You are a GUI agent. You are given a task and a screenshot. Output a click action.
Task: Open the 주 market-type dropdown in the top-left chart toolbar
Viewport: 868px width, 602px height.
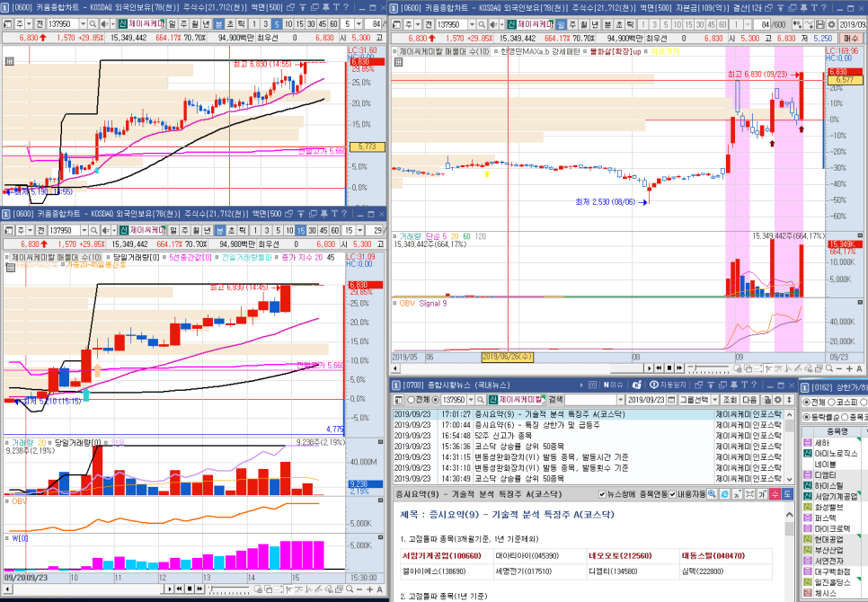[29, 24]
